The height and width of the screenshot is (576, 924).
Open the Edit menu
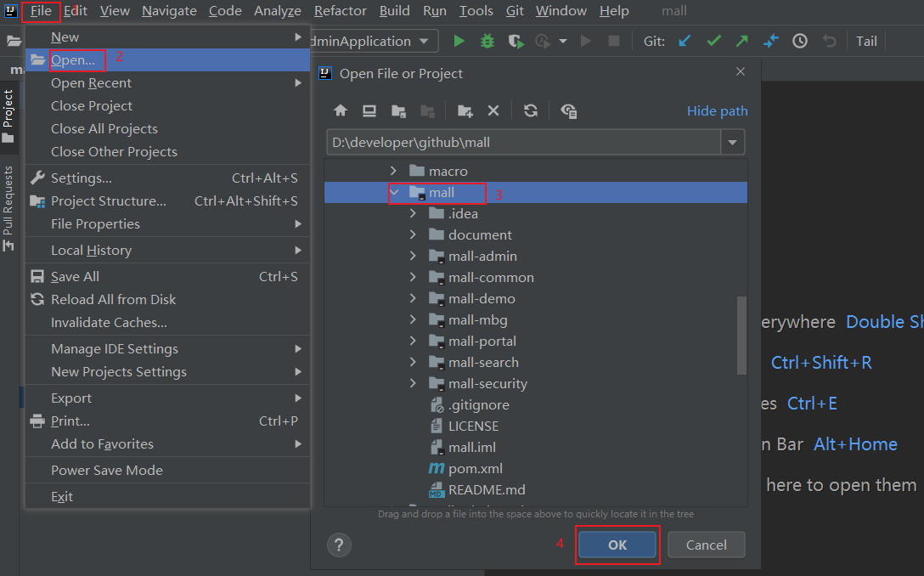pyautogui.click(x=75, y=11)
